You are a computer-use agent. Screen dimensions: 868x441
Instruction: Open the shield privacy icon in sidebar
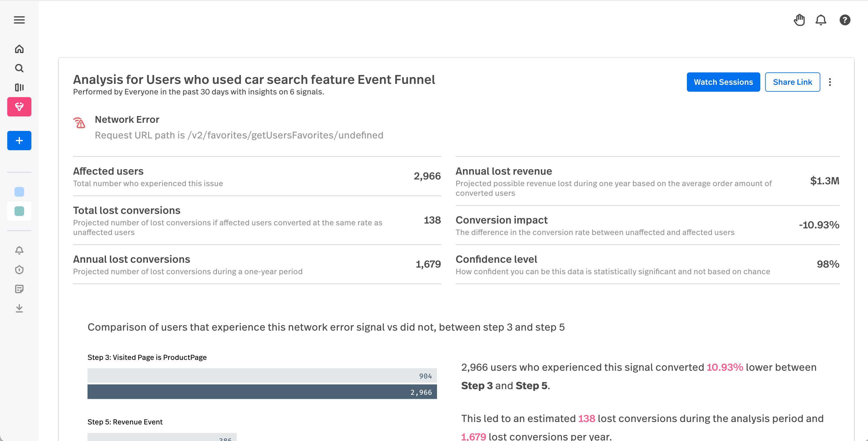(x=19, y=270)
